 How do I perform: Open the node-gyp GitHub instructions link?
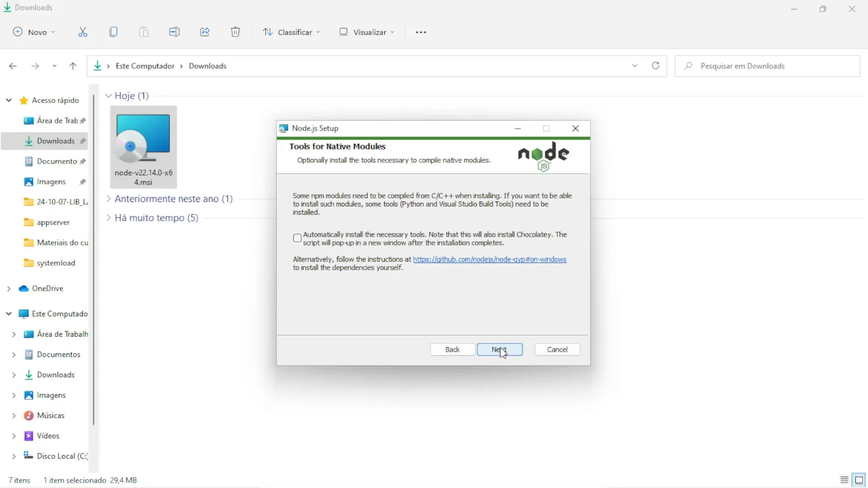click(489, 259)
